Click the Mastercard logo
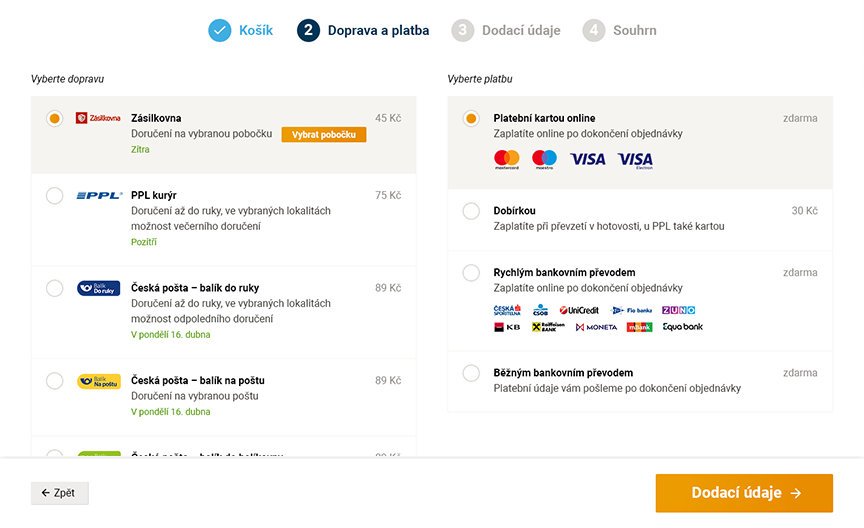864x528 pixels. coord(506,160)
